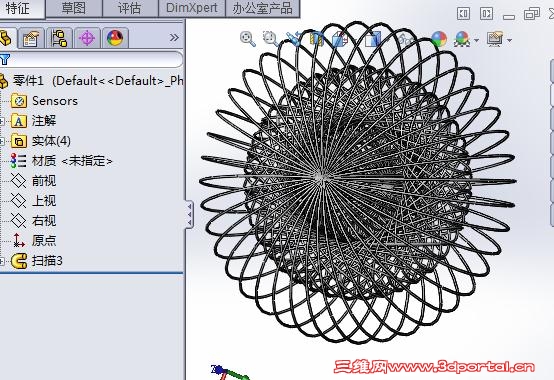
Task: Restore down the document window
Action: [532, 14]
